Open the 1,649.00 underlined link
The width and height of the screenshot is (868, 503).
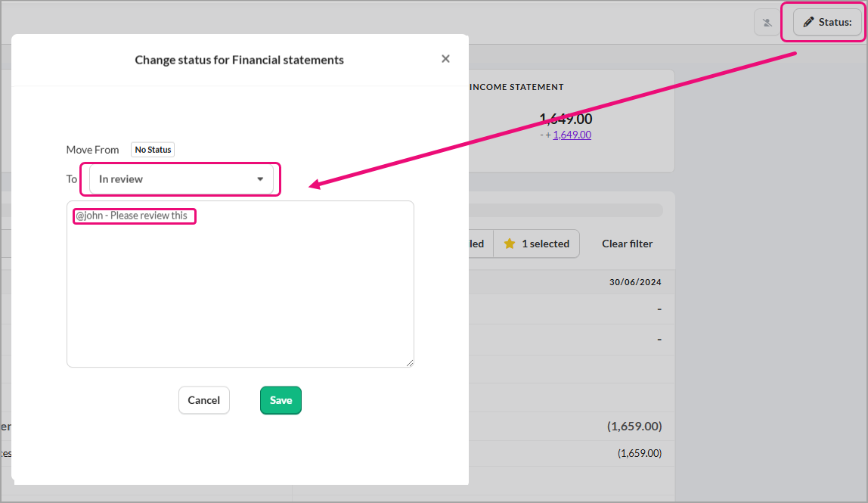pos(572,135)
